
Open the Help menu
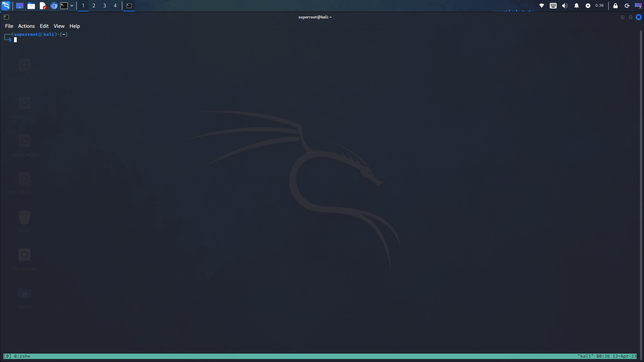click(x=74, y=26)
